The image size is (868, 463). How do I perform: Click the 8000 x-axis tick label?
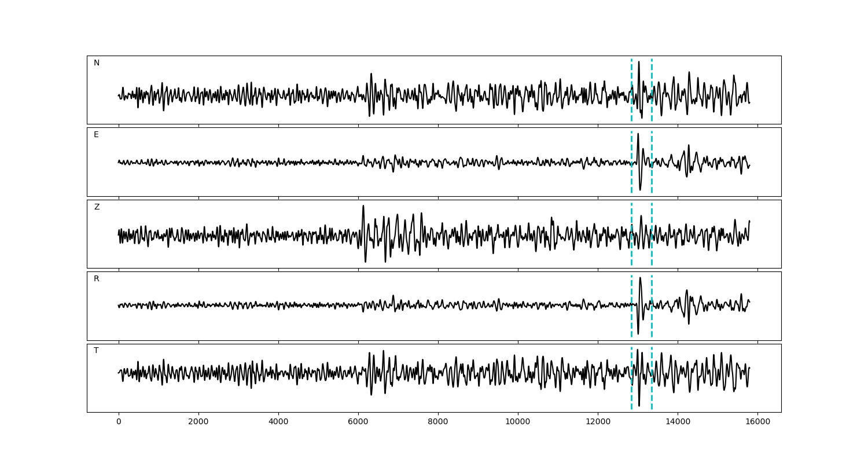(438, 422)
